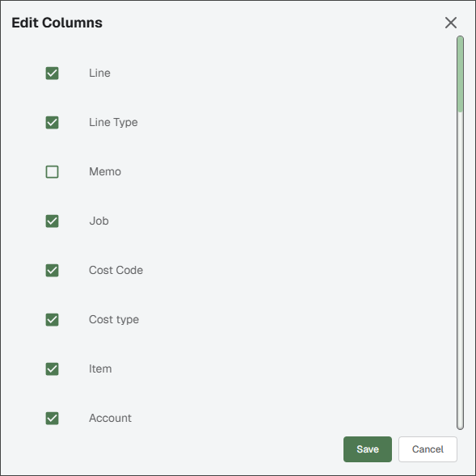
Task: Toggle the Job column checkbox off
Action: point(52,221)
